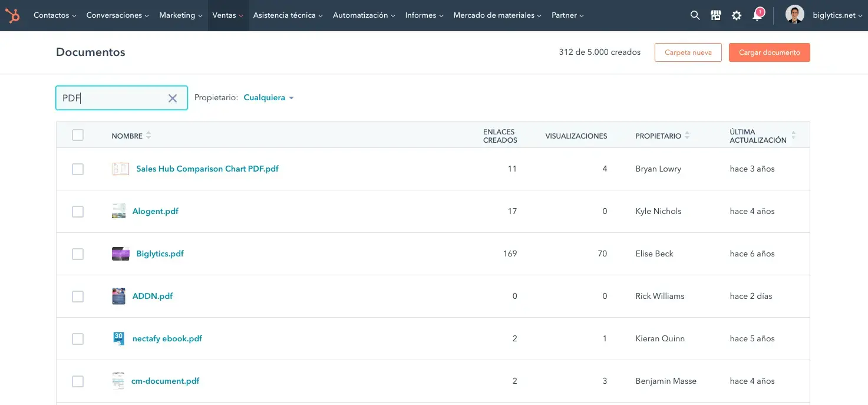Select the cm-document.pdf checkbox
This screenshot has width=868, height=405.
point(78,381)
